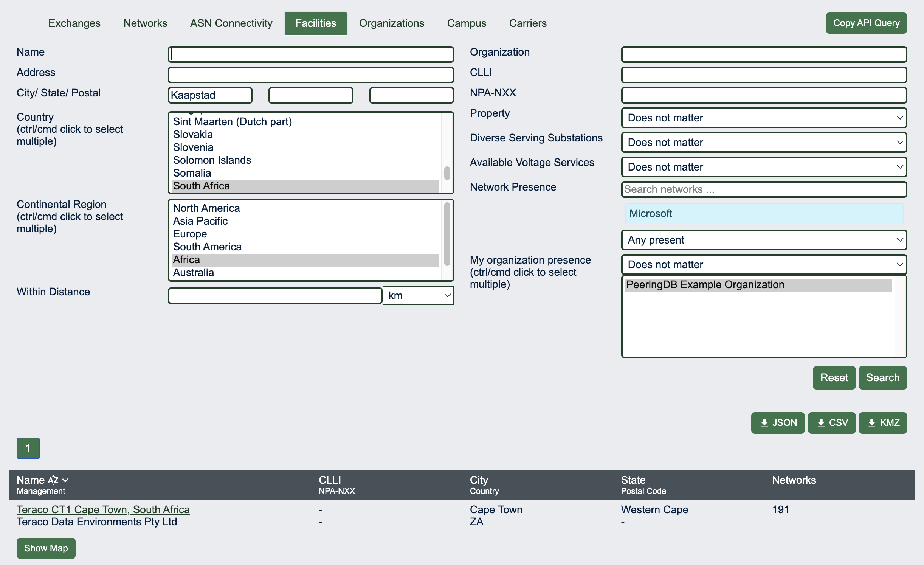Viewport: 924px width, 565px height.
Task: Focus the State input field
Action: (x=311, y=95)
